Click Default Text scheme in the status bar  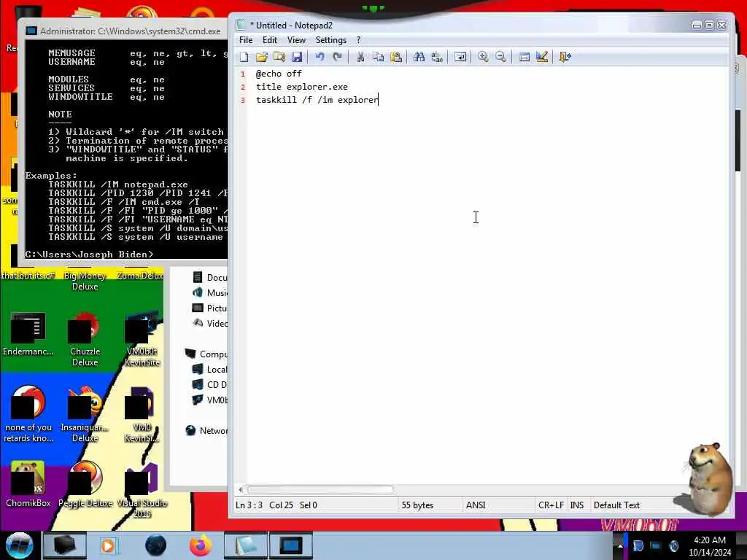[616, 505]
